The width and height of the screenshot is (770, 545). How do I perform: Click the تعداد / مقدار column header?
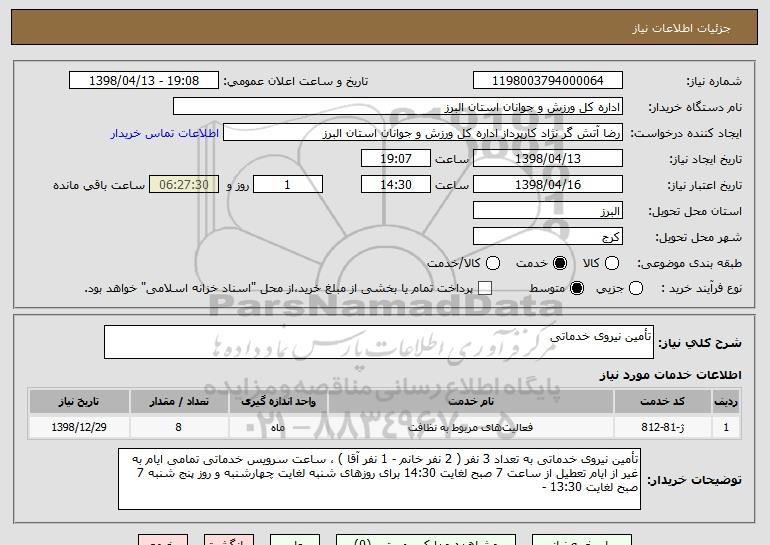179,402
